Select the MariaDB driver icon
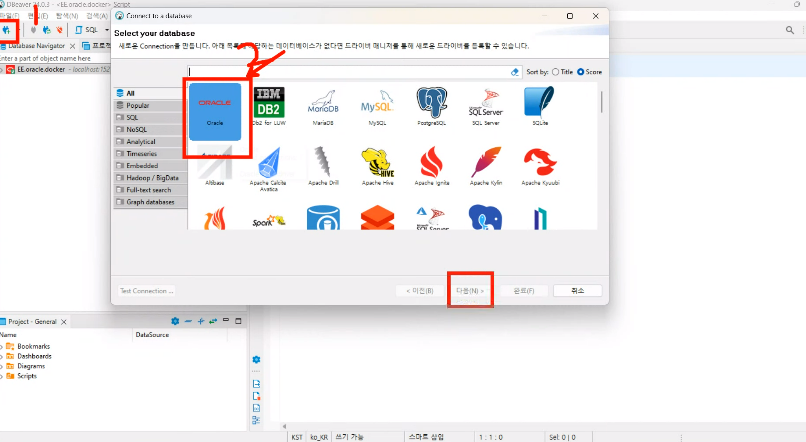 click(x=323, y=107)
